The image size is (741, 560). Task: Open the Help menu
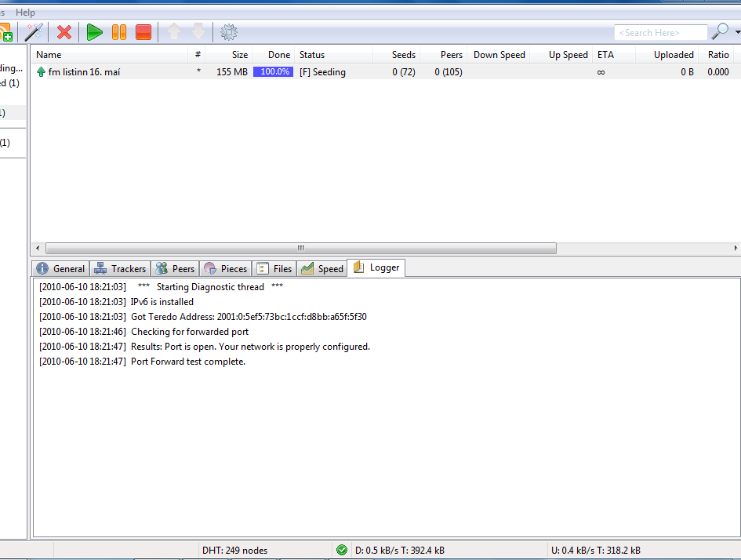[x=25, y=13]
